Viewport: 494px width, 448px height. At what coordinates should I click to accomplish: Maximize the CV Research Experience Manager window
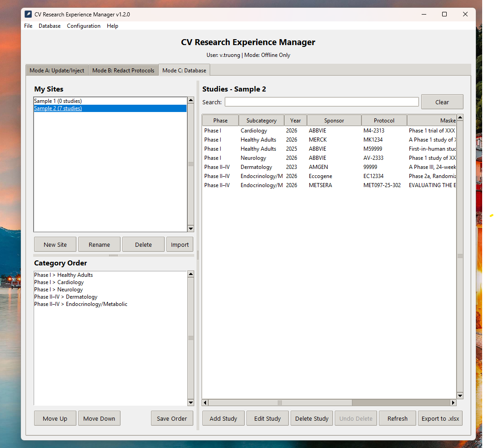444,14
